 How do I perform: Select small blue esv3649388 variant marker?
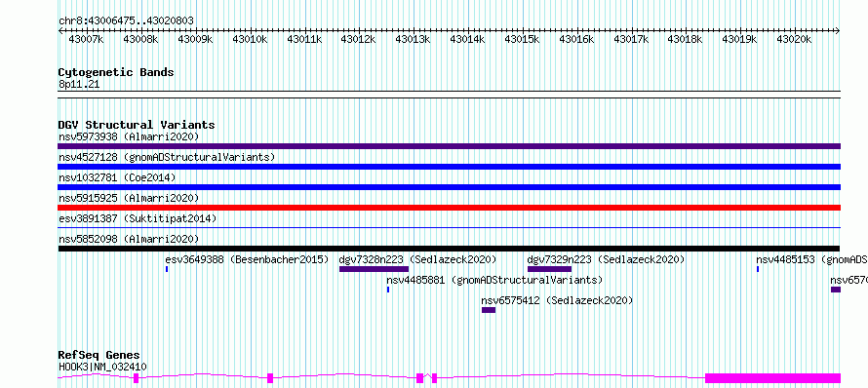[x=167, y=269]
